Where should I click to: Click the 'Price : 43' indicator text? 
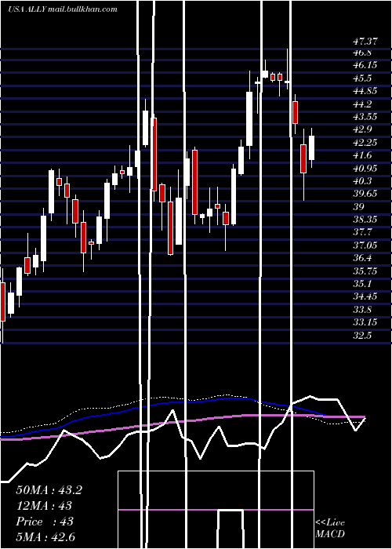click(45, 522)
